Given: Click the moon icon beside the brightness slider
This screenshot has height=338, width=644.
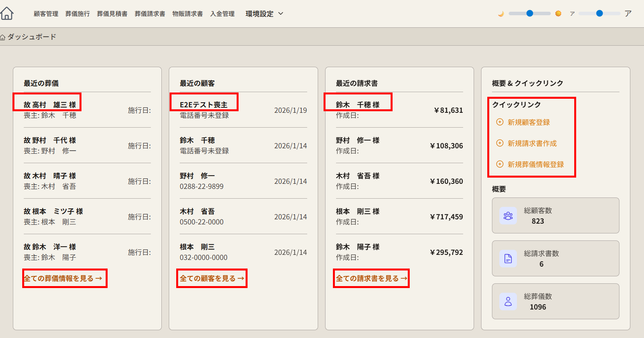Looking at the screenshot, I should click(501, 14).
